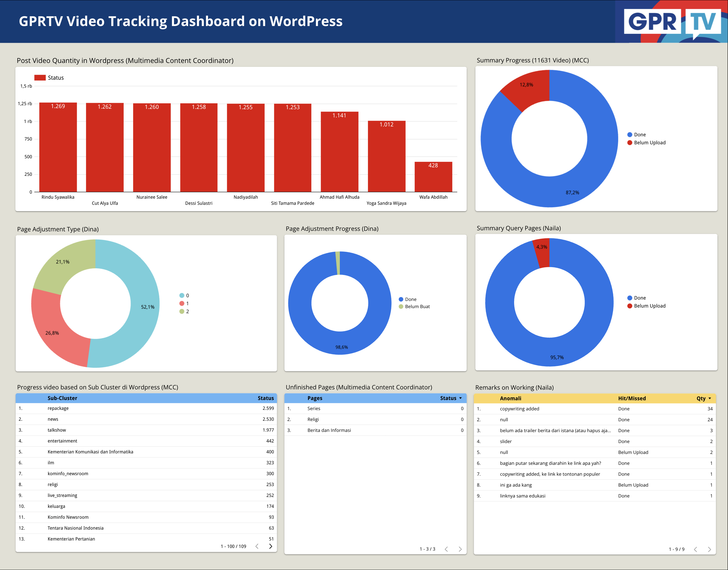Go to previous page of Unfinished Pages table
728x570 pixels.
pyautogui.click(x=446, y=549)
